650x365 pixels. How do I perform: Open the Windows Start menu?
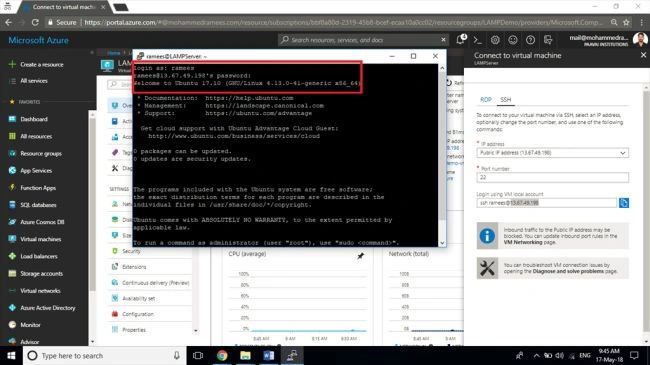point(11,355)
